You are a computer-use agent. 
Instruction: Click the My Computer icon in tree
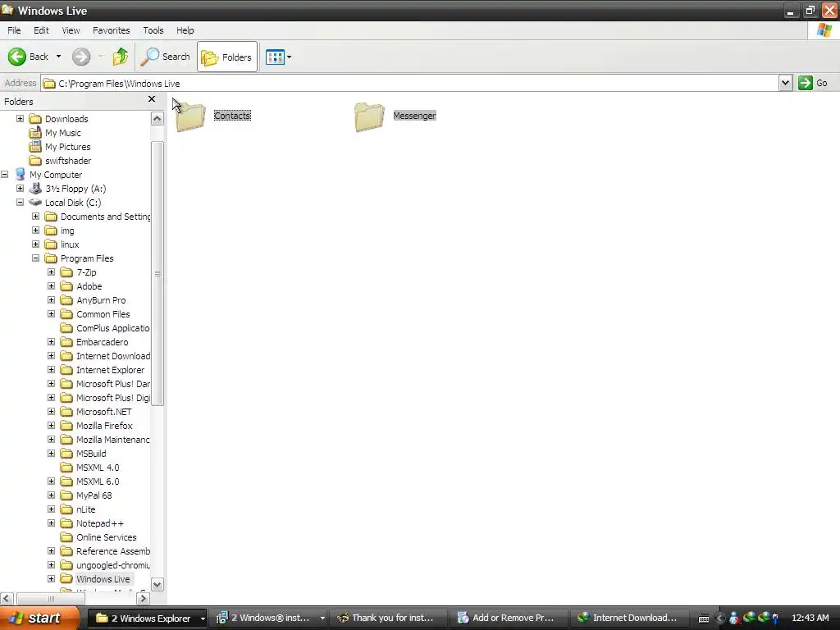(21, 174)
